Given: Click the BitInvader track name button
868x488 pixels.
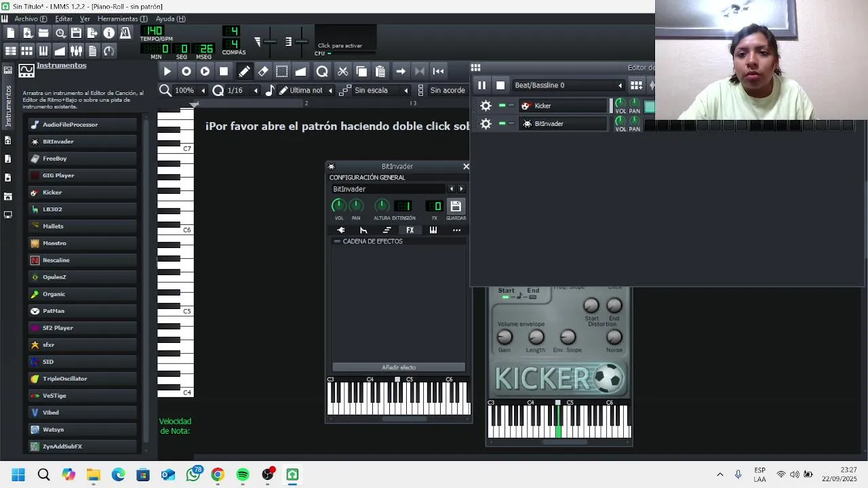Looking at the screenshot, I should coord(563,123).
